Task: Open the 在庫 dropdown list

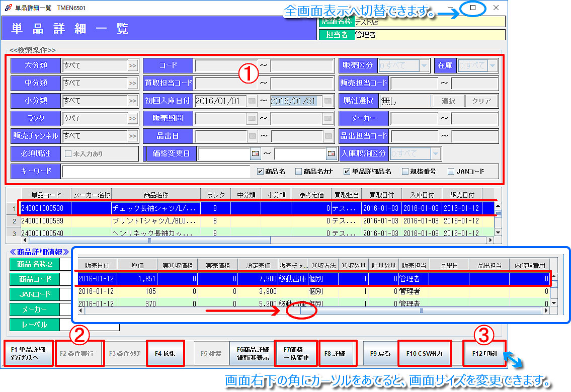Action: 492,65
